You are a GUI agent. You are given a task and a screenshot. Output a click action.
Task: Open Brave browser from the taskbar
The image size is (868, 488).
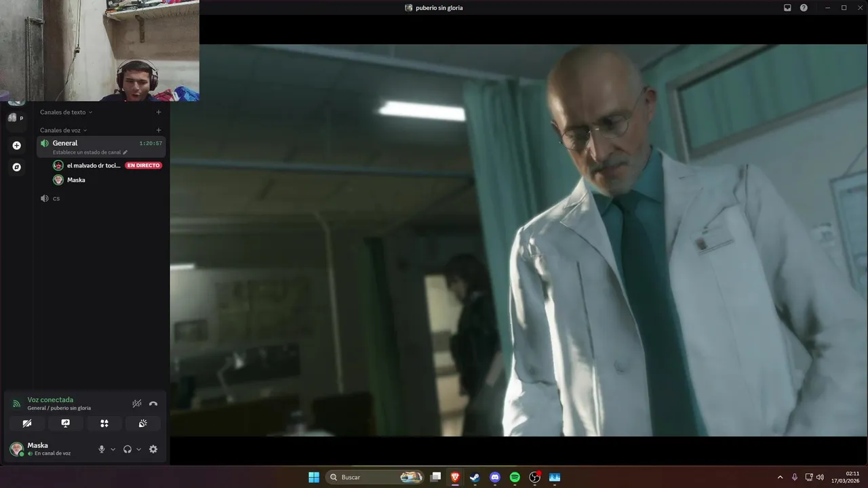455,477
